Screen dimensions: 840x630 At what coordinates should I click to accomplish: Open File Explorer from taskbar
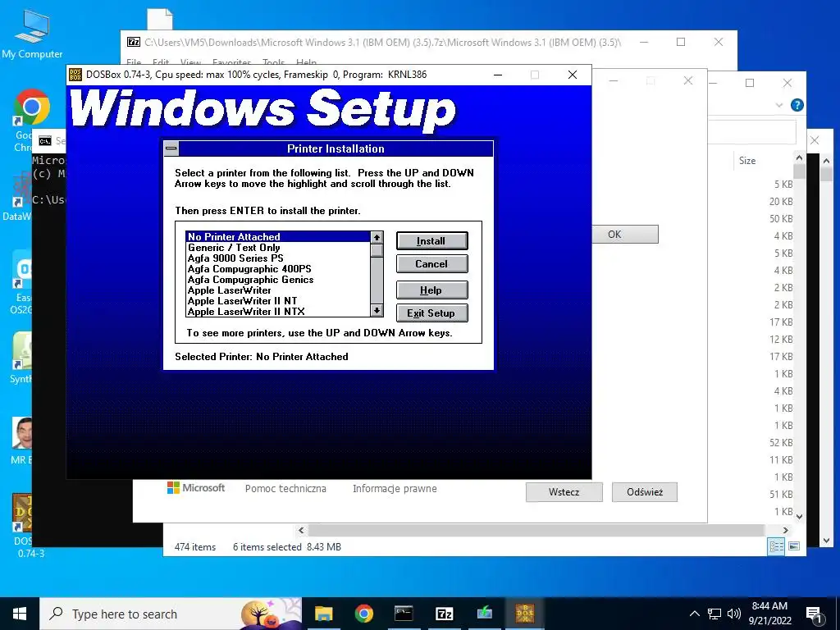coord(323,614)
